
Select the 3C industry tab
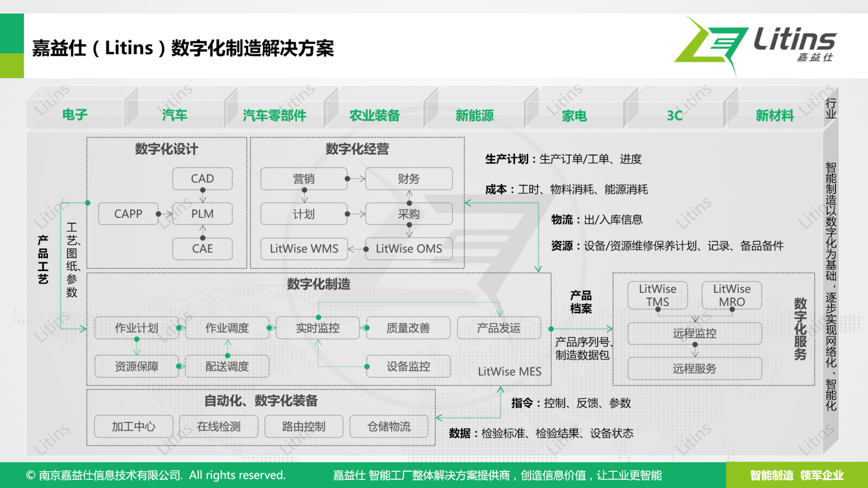tap(674, 115)
